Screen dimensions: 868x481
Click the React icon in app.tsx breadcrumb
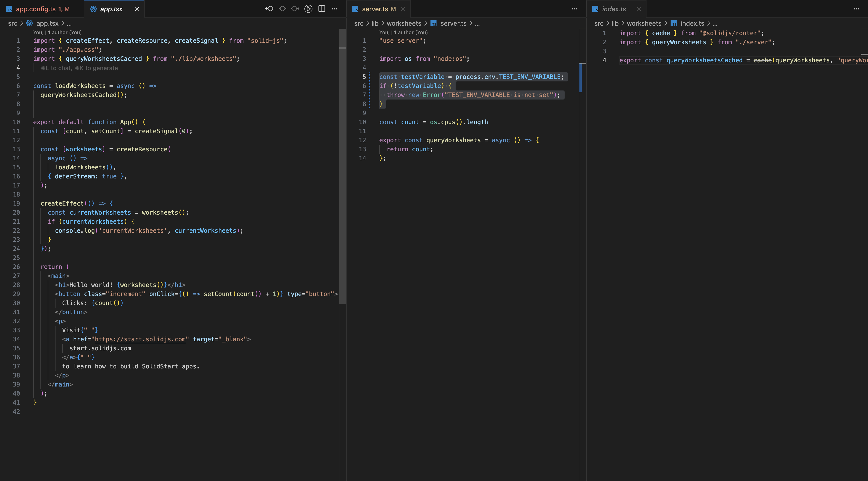tap(30, 23)
